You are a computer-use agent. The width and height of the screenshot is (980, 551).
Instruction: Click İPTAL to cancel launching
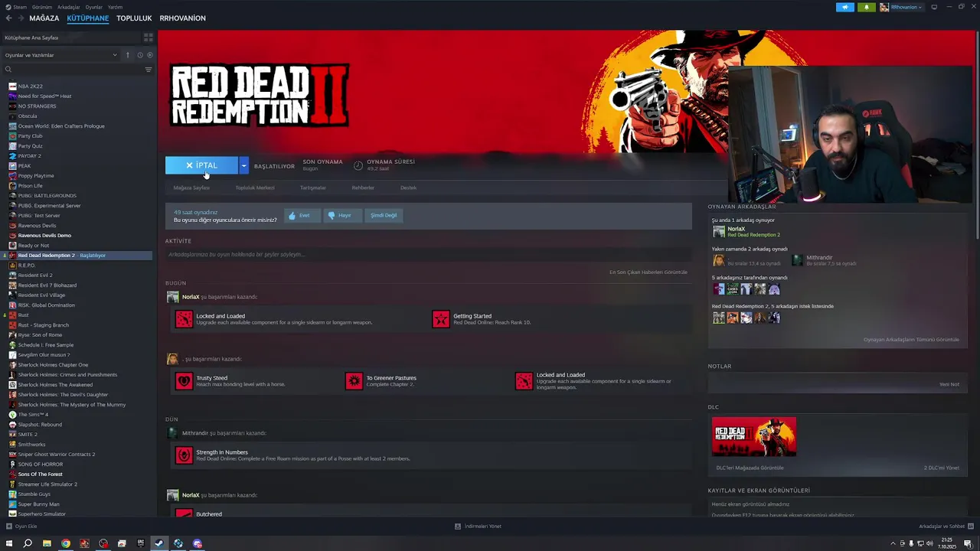(x=202, y=165)
